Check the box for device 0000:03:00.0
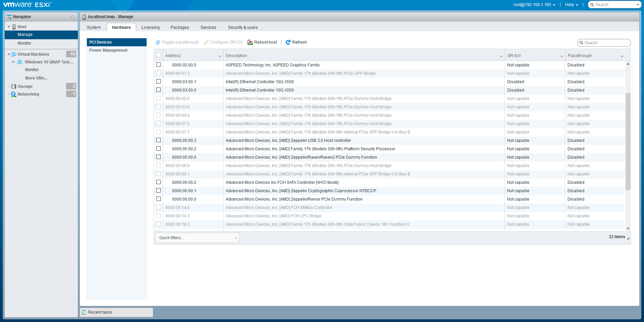644x322 pixels. tap(159, 90)
